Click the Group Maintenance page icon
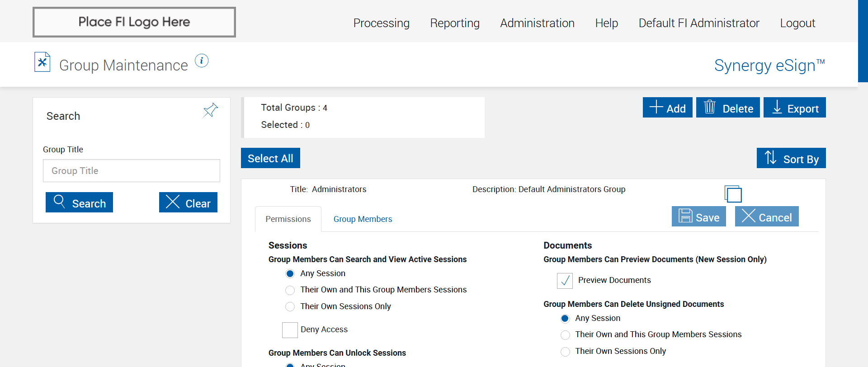 42,62
